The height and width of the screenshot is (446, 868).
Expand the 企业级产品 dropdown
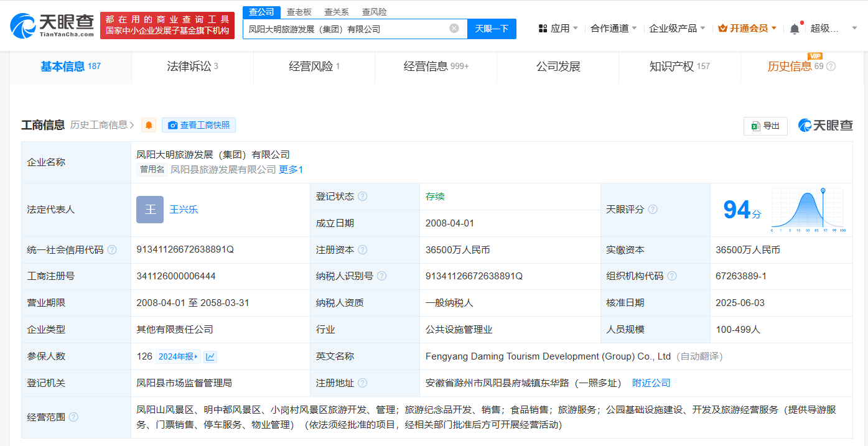click(677, 29)
